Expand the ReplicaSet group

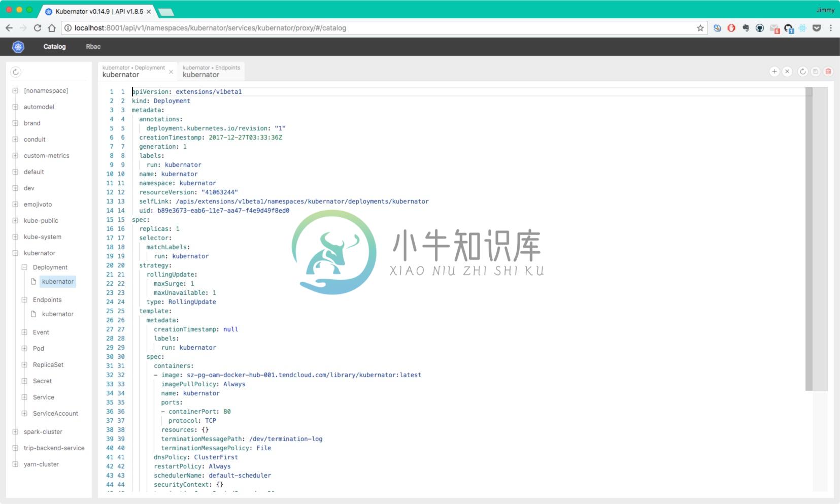24,365
